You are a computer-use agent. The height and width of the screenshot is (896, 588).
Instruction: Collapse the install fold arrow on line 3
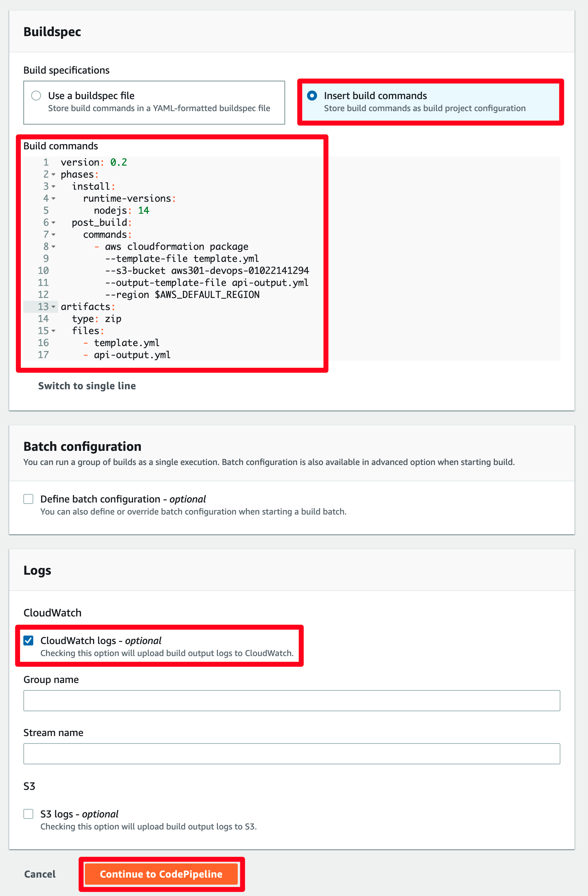point(53,187)
